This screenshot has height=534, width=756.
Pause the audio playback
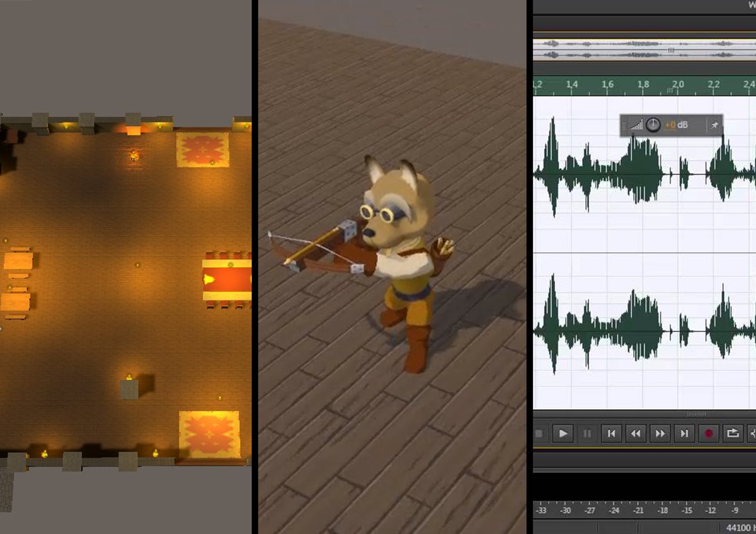(x=587, y=433)
